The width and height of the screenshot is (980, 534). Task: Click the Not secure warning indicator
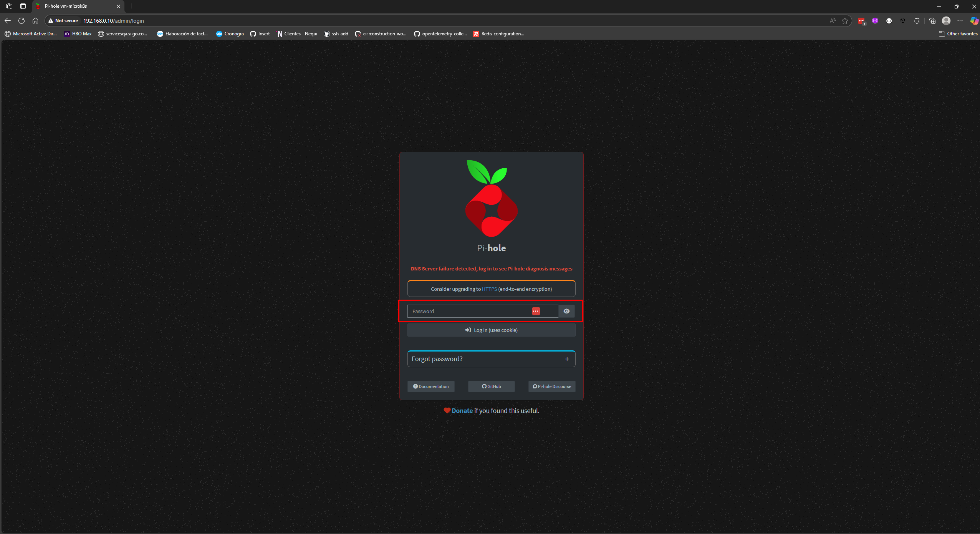(63, 21)
